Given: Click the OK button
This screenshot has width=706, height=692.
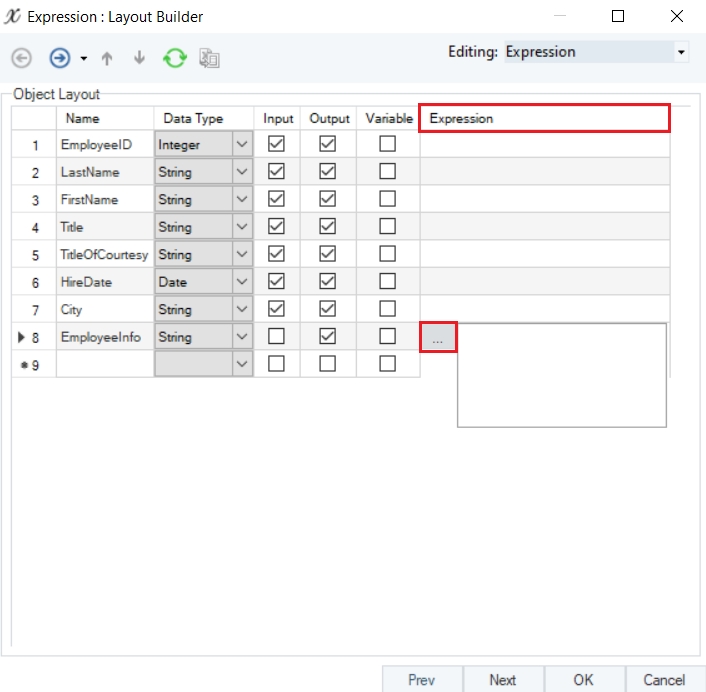Looking at the screenshot, I should click(584, 679).
